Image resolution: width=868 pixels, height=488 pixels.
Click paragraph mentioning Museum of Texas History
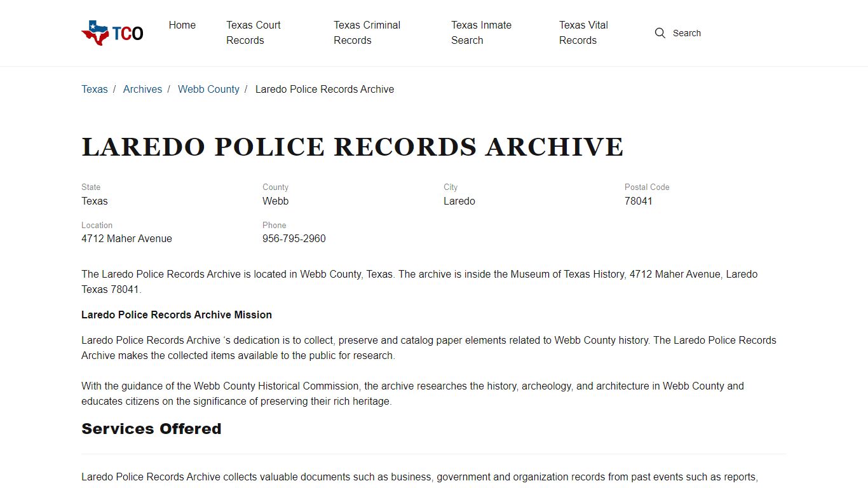tap(419, 282)
